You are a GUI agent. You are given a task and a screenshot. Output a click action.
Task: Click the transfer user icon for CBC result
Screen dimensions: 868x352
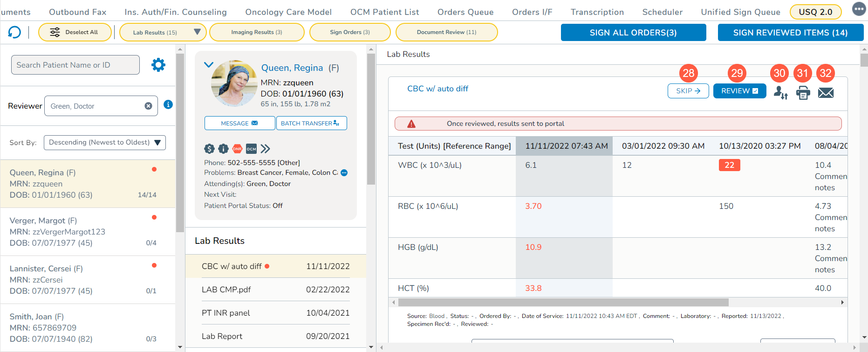pyautogui.click(x=780, y=93)
